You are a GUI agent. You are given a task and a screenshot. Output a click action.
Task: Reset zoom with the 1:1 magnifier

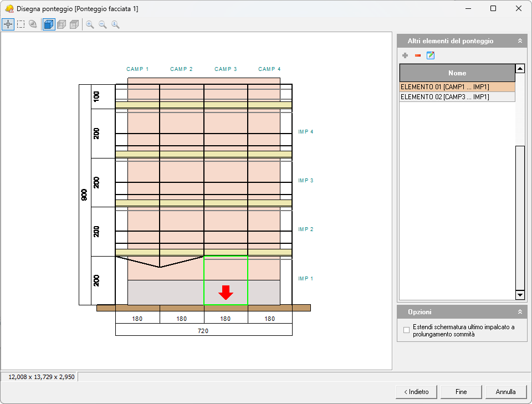coord(115,24)
